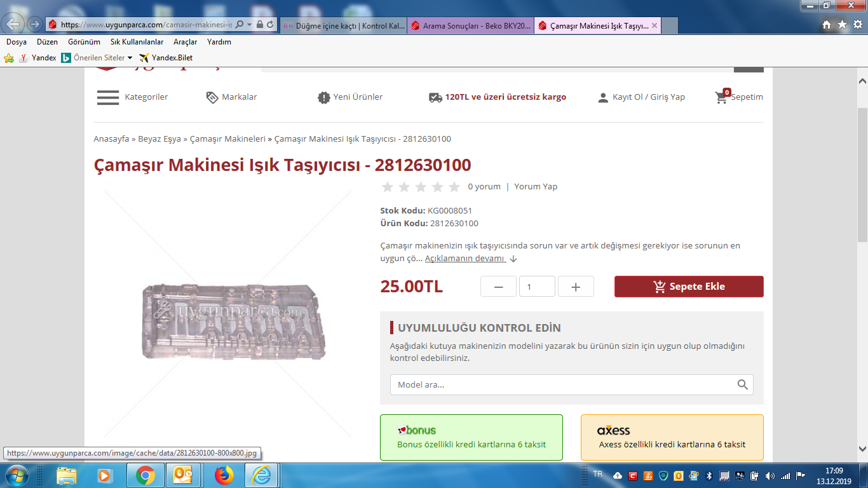Launch Firefox from the taskbar

click(x=224, y=475)
